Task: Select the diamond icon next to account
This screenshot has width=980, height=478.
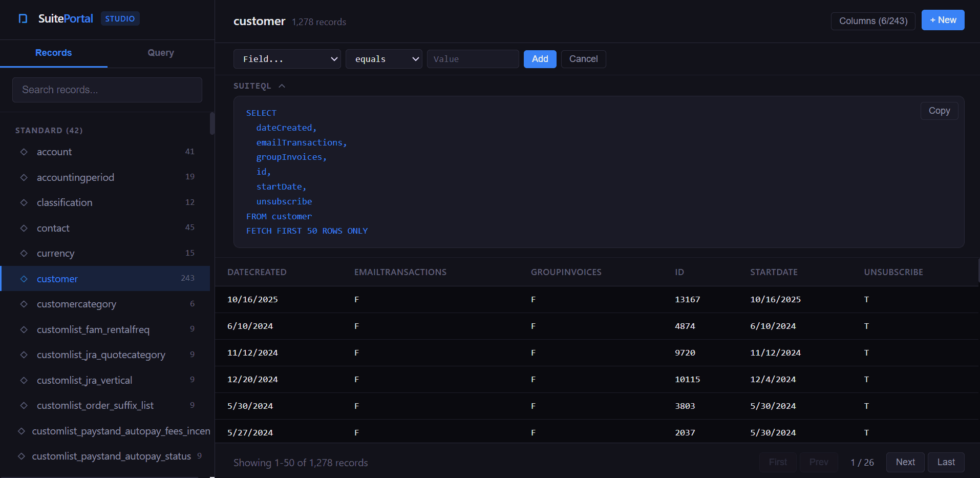Action: tap(24, 152)
